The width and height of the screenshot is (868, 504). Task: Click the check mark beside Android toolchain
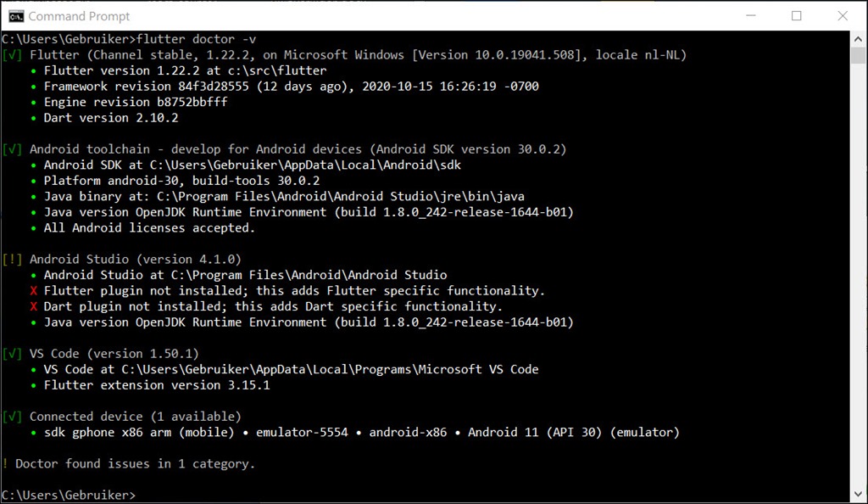click(12, 149)
